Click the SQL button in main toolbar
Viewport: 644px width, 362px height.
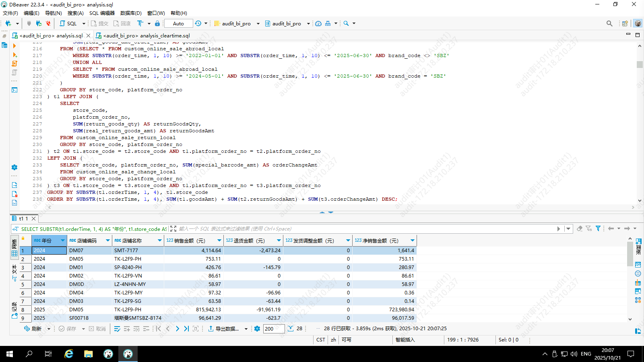68,23
